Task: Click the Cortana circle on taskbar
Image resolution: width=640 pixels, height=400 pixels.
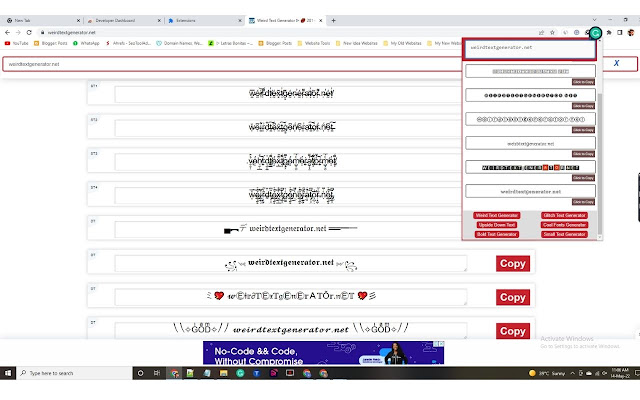Action: pyautogui.click(x=140, y=373)
